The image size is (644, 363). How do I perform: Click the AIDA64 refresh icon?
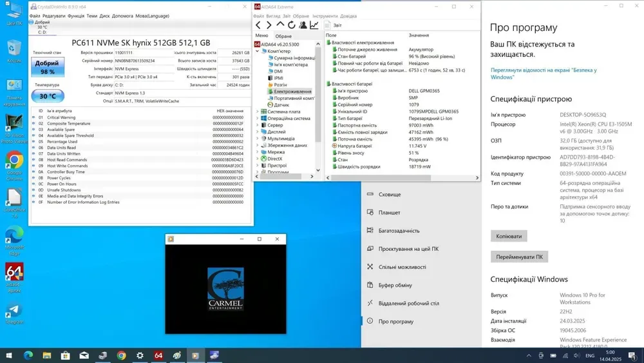(292, 25)
